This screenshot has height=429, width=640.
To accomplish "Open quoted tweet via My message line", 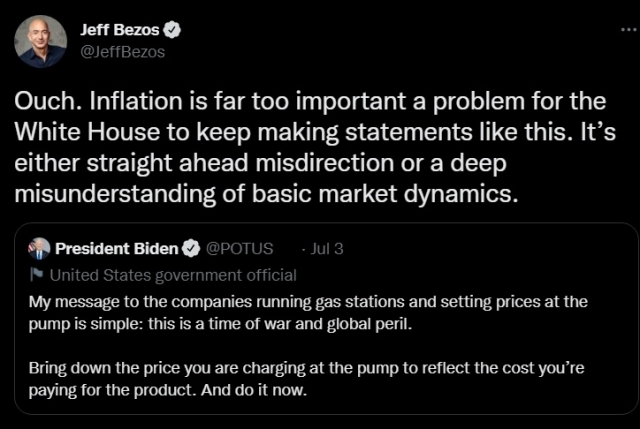I will [x=308, y=302].
